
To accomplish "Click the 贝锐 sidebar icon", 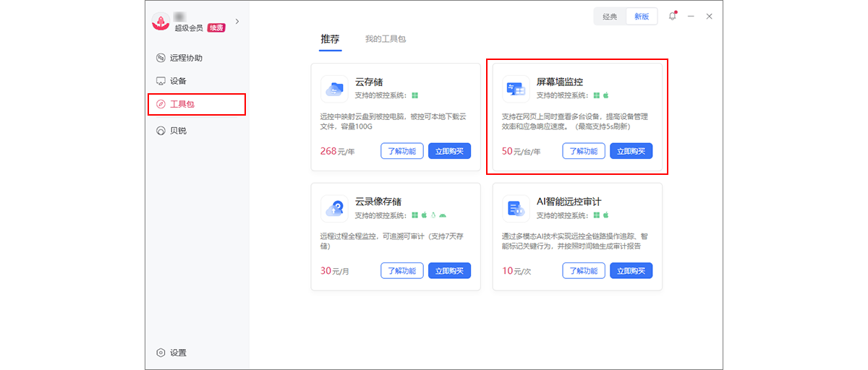I will (161, 131).
